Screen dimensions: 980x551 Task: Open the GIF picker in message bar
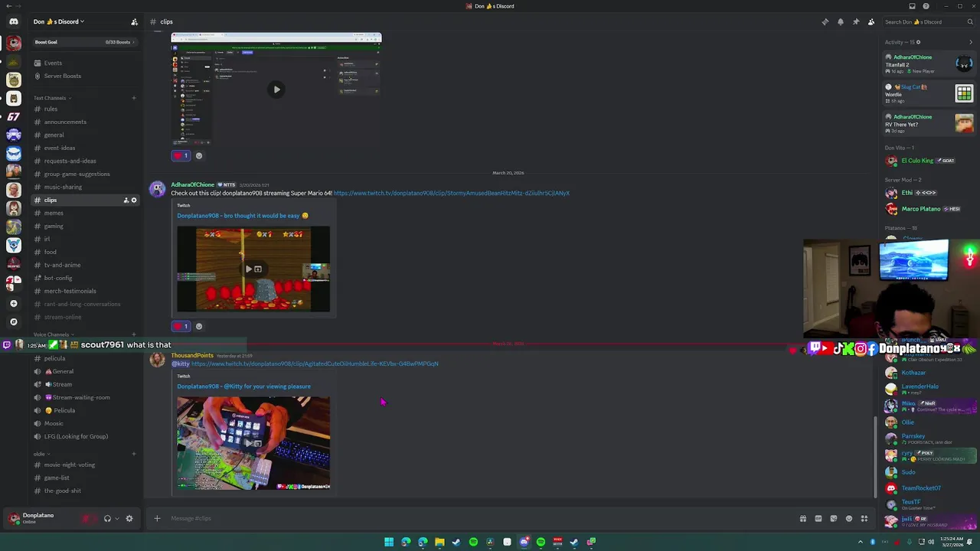click(818, 519)
